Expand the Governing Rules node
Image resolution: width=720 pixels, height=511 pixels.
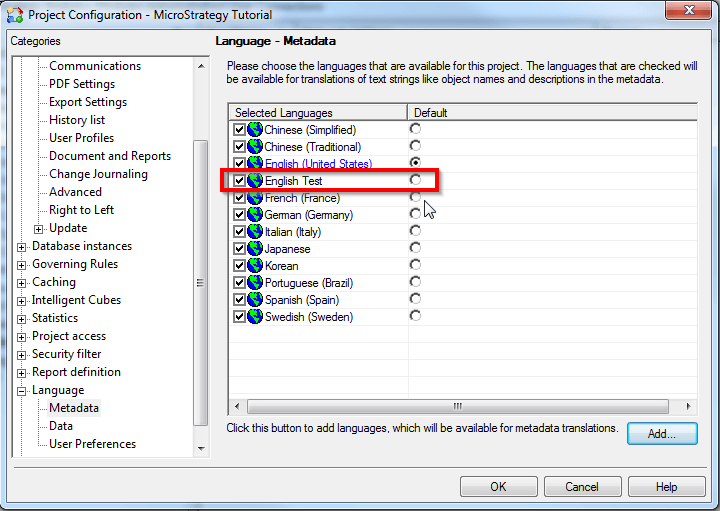tap(21, 265)
